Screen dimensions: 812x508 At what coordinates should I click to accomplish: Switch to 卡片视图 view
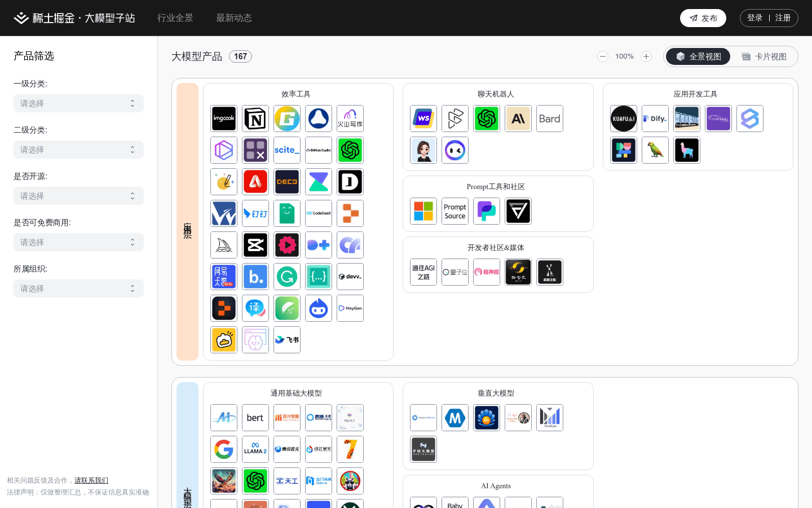coord(764,56)
